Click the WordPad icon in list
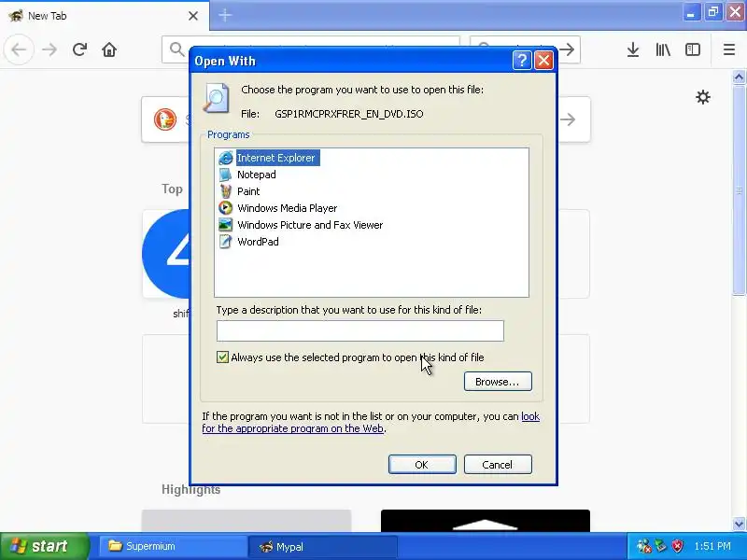 coord(225,242)
